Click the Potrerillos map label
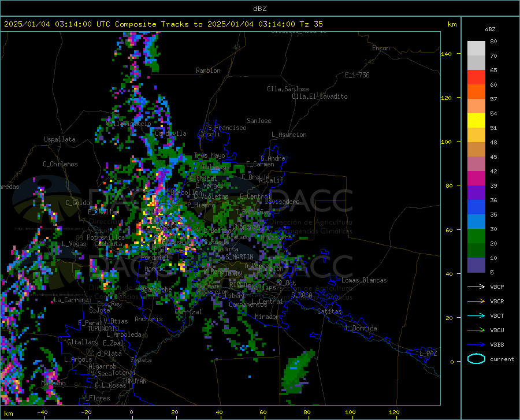Viewport: 520px width, 420px height. pyautogui.click(x=106, y=237)
